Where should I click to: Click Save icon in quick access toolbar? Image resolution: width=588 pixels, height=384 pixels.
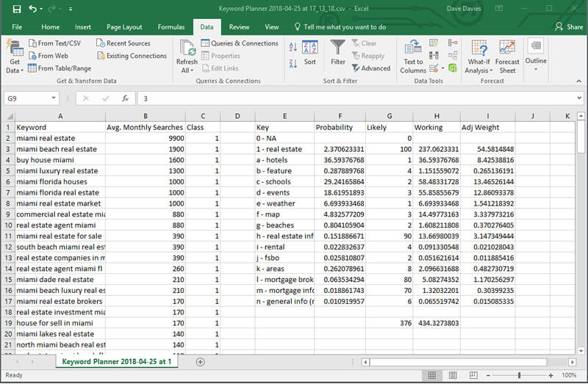[16, 9]
